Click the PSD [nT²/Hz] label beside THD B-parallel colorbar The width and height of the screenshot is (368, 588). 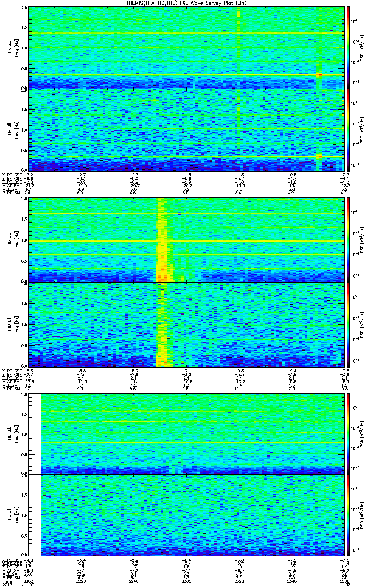click(x=362, y=324)
